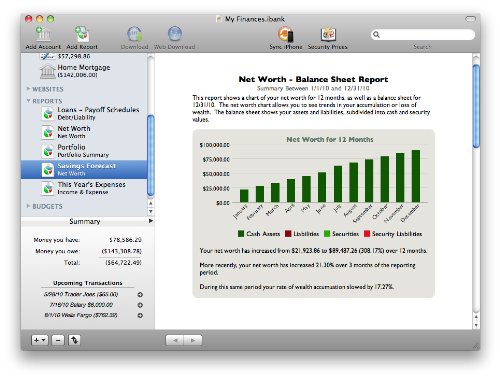Click the sort arrows button at bottom

pos(74,340)
